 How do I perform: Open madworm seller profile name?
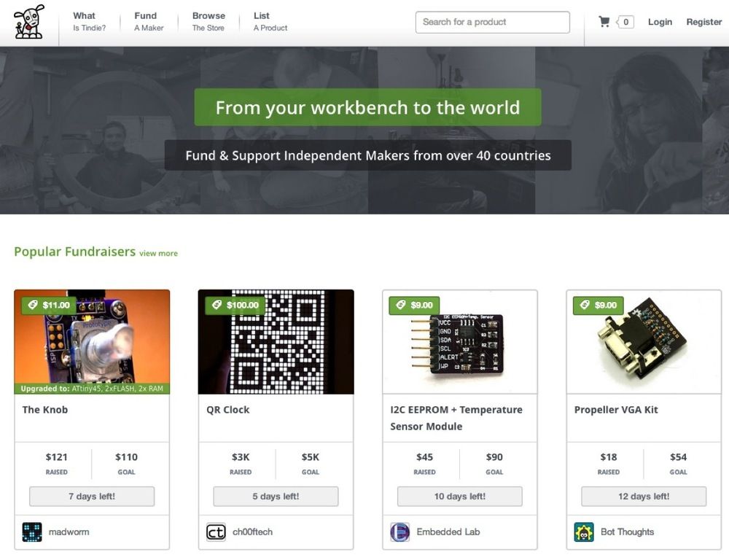(69, 532)
